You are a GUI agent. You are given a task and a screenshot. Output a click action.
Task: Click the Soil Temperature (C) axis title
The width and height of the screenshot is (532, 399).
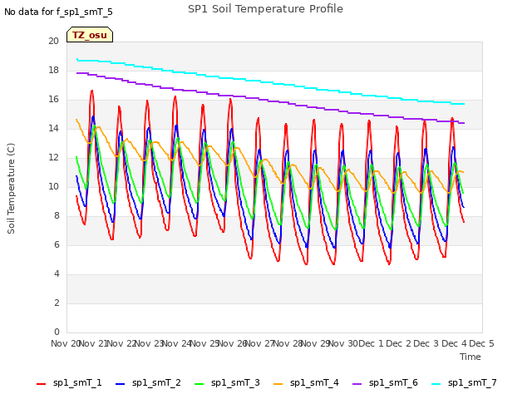point(11,189)
